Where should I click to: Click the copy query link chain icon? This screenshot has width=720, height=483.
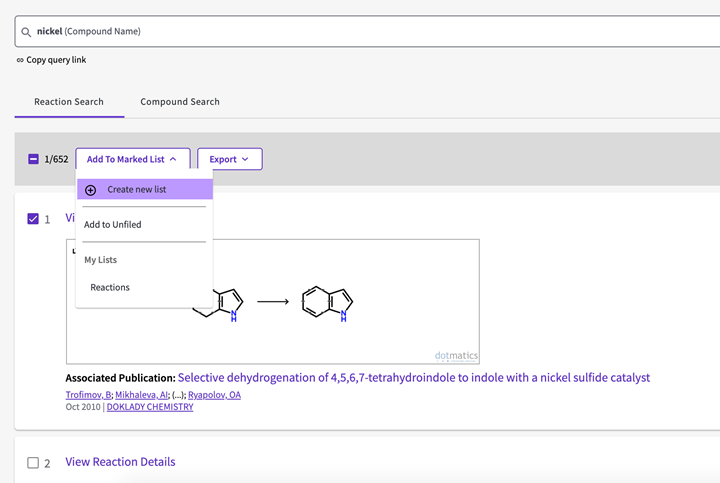coord(20,60)
